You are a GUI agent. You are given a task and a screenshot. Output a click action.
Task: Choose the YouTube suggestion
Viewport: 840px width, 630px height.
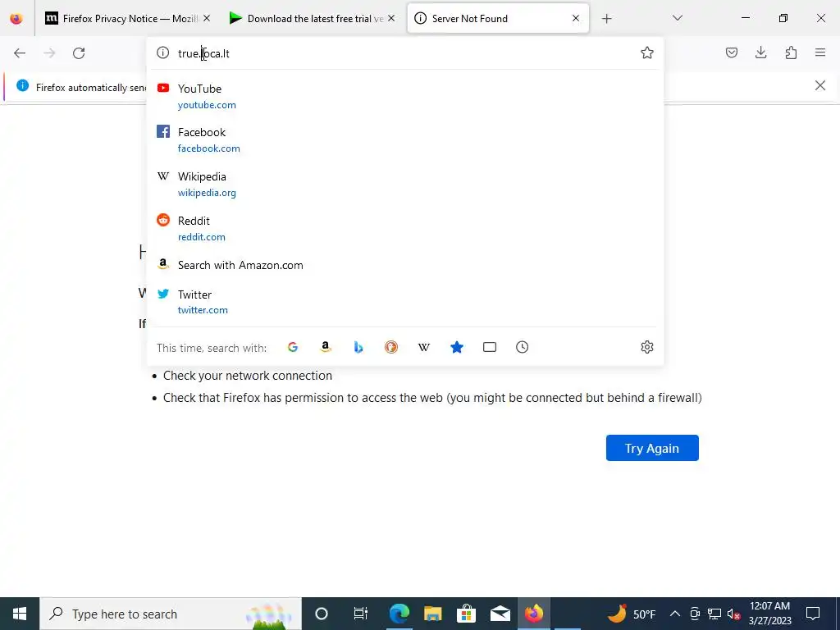pos(404,97)
